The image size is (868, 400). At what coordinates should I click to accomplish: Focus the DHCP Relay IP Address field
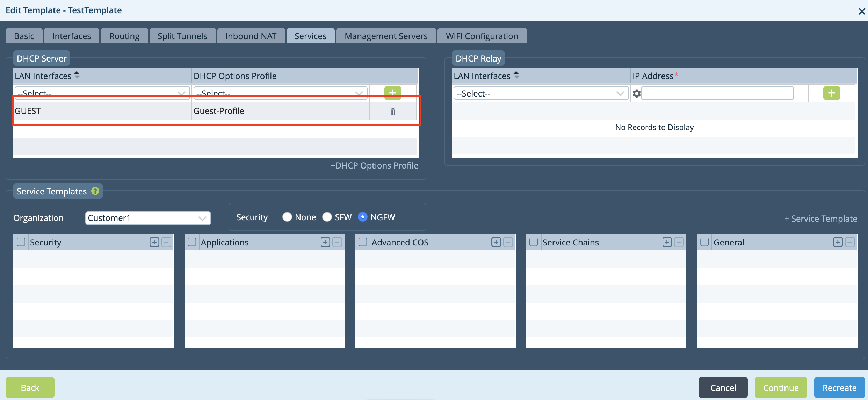pyautogui.click(x=717, y=93)
